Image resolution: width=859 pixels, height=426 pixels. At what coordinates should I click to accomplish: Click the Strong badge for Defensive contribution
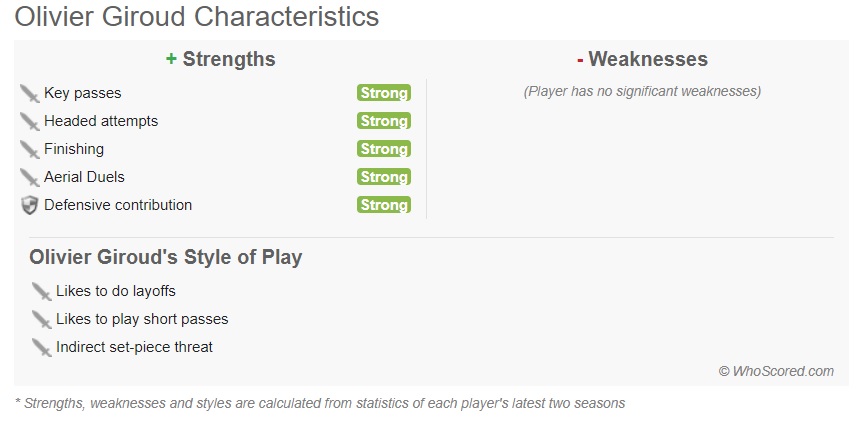[x=383, y=205]
